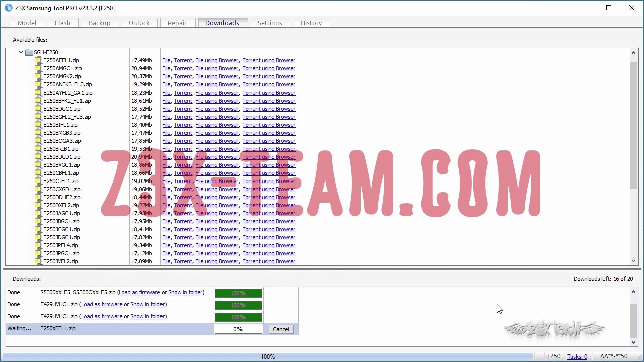Viewport: 644px width, 362px height.
Task: Click the zip icon of E250BMGB3.zip
Action: [x=38, y=133]
